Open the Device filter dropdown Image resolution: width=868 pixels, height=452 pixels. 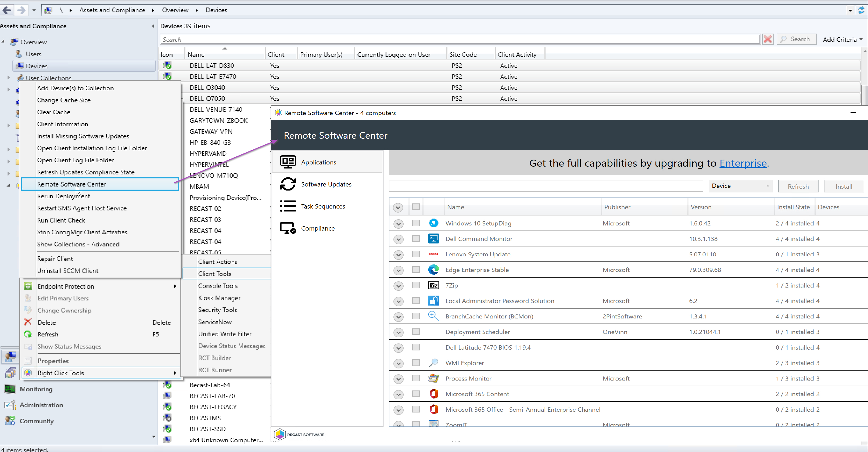[740, 186]
